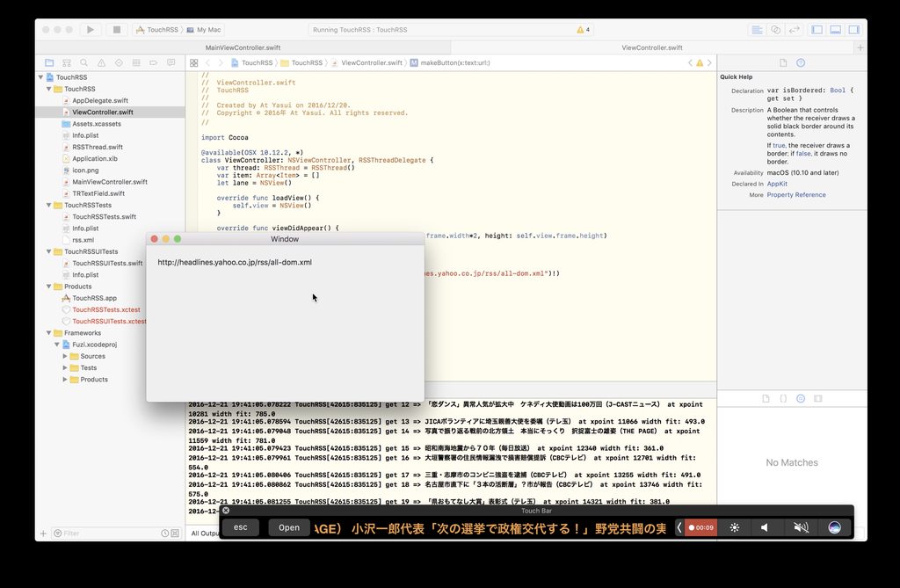The height and width of the screenshot is (588, 900).
Task: Open the related items grid menu
Action: [194, 62]
